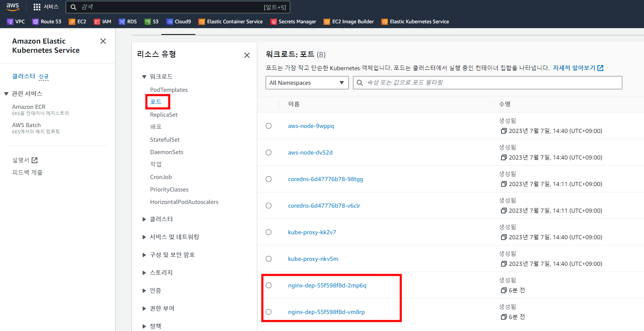Open S3 favorites shortcut
The height and width of the screenshot is (331, 644).
tap(152, 22)
